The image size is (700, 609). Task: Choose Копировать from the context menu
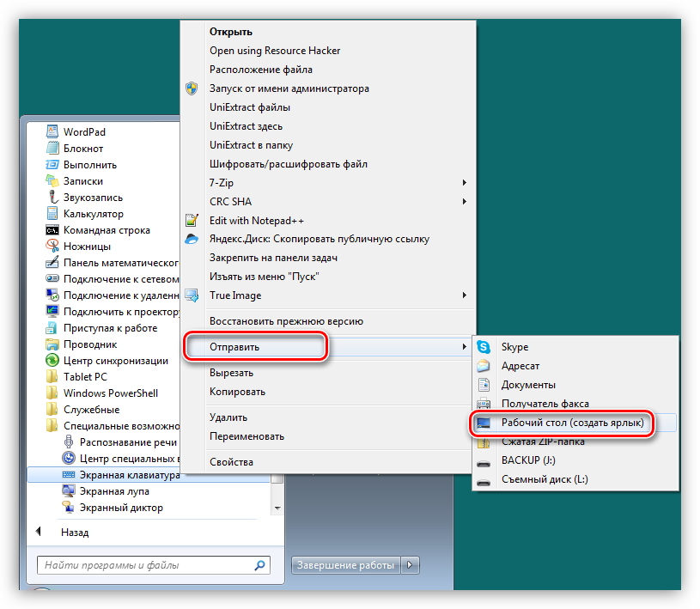pyautogui.click(x=237, y=392)
